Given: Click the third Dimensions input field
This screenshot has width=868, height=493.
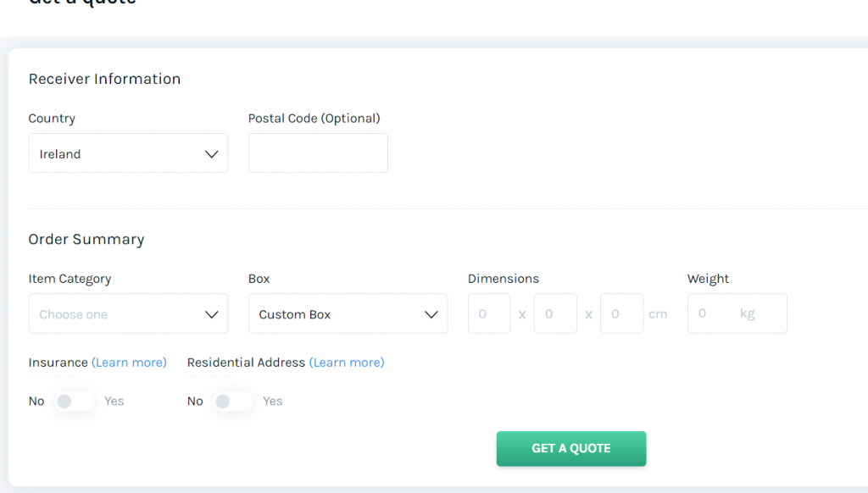Looking at the screenshot, I should (622, 313).
